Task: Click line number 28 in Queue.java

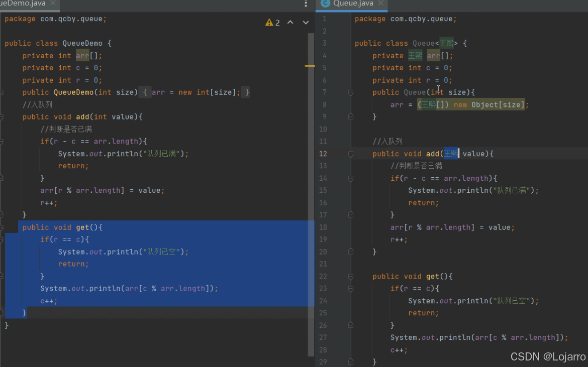Action: click(x=323, y=350)
